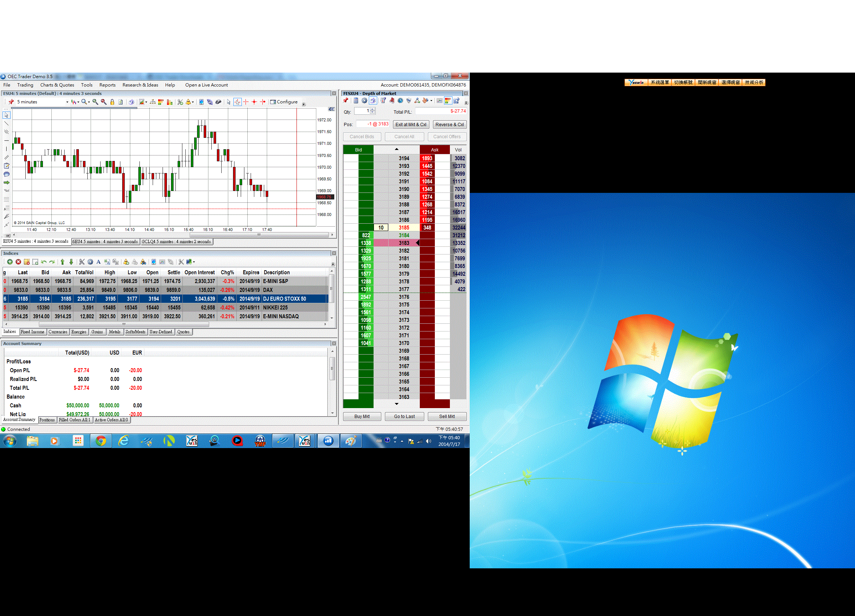This screenshot has height=616, width=855.
Task: Open the Trading menu
Action: [x=25, y=85]
